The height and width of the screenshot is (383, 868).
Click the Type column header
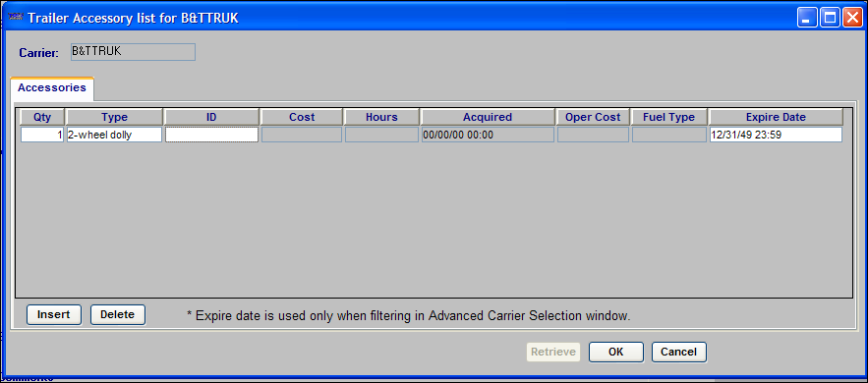114,117
